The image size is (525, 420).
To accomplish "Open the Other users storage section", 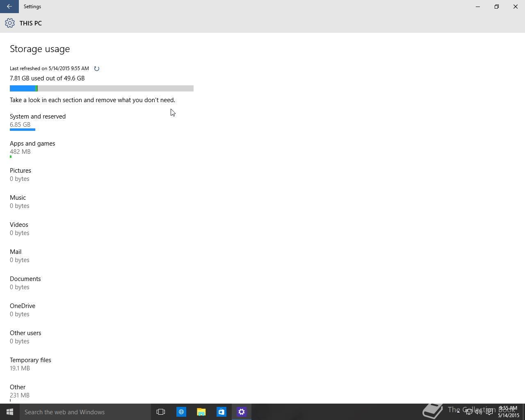I will pyautogui.click(x=25, y=337).
